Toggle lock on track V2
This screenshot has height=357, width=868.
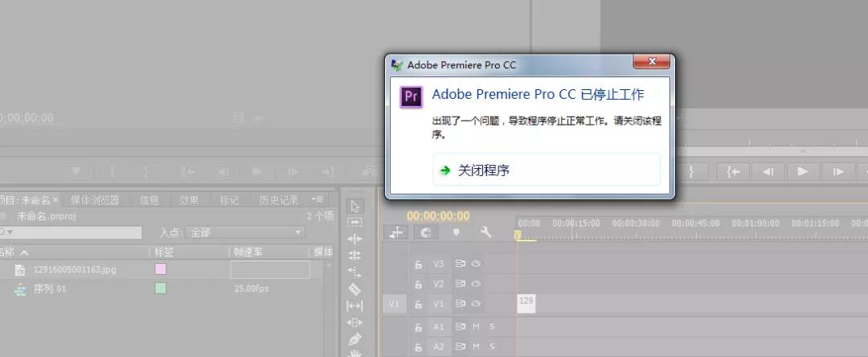[419, 284]
